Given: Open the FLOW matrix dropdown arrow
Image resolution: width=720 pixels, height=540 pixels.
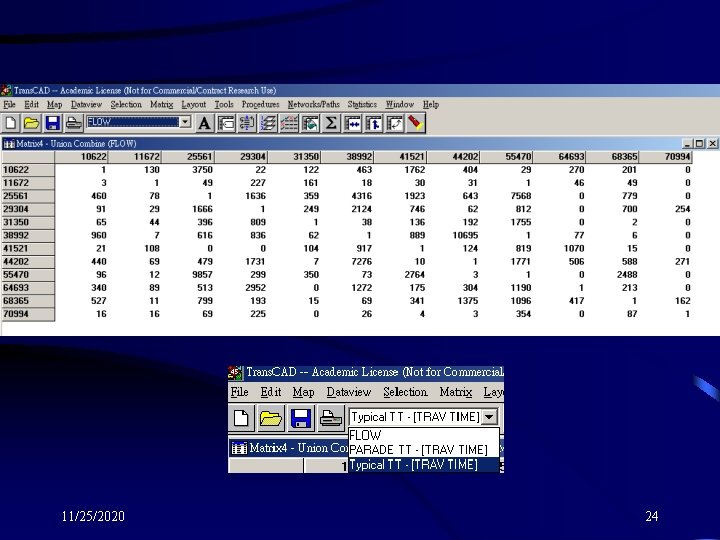Looking at the screenshot, I should [185, 122].
